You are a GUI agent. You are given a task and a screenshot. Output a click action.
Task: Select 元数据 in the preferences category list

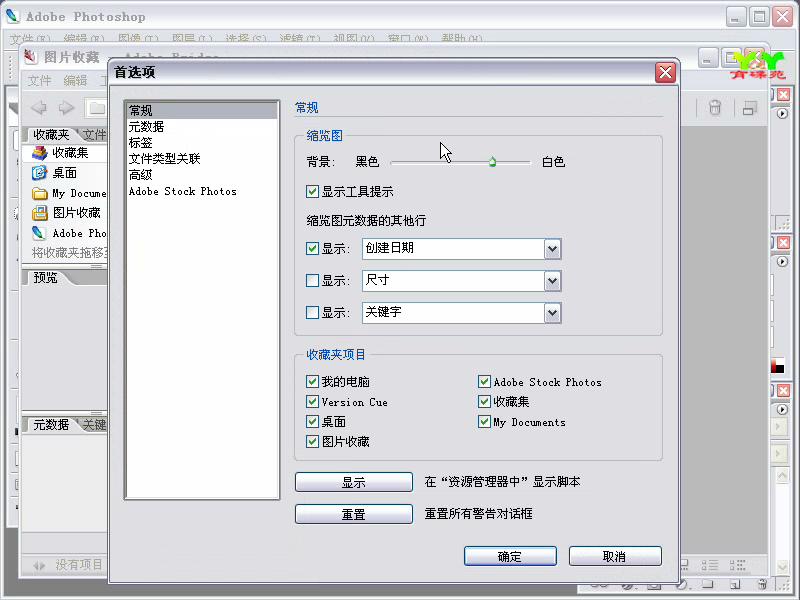pos(202,127)
